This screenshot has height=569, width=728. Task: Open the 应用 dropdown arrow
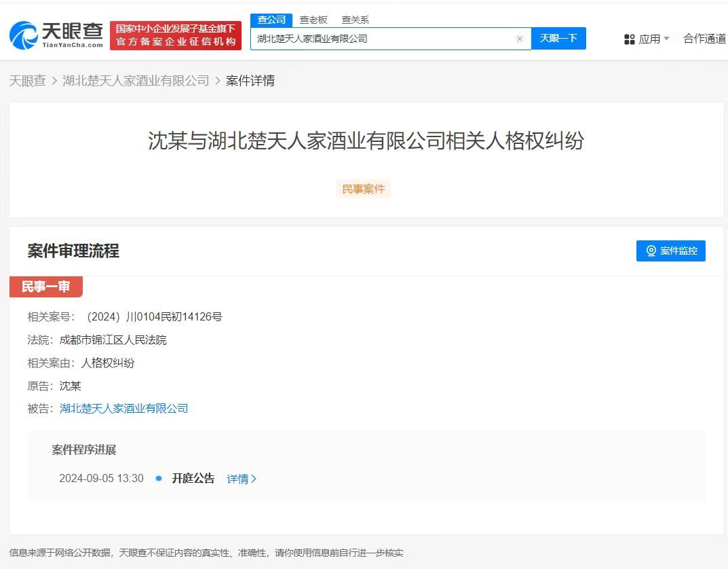point(666,39)
